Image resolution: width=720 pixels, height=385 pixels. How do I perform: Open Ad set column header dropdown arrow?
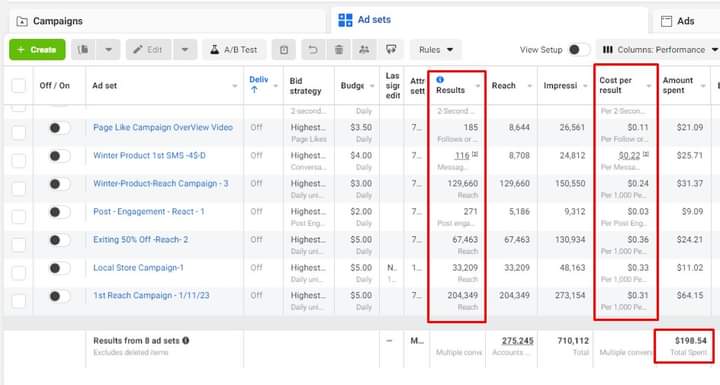[x=235, y=86]
